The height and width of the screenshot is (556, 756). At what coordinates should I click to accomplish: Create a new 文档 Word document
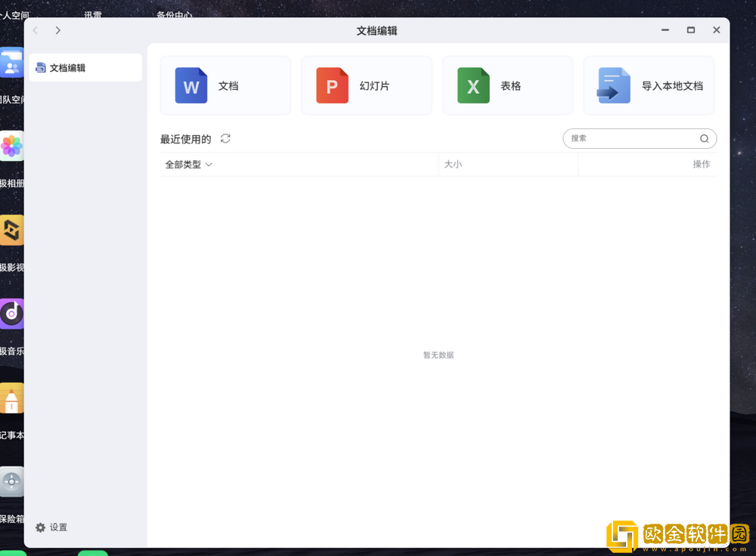point(225,85)
